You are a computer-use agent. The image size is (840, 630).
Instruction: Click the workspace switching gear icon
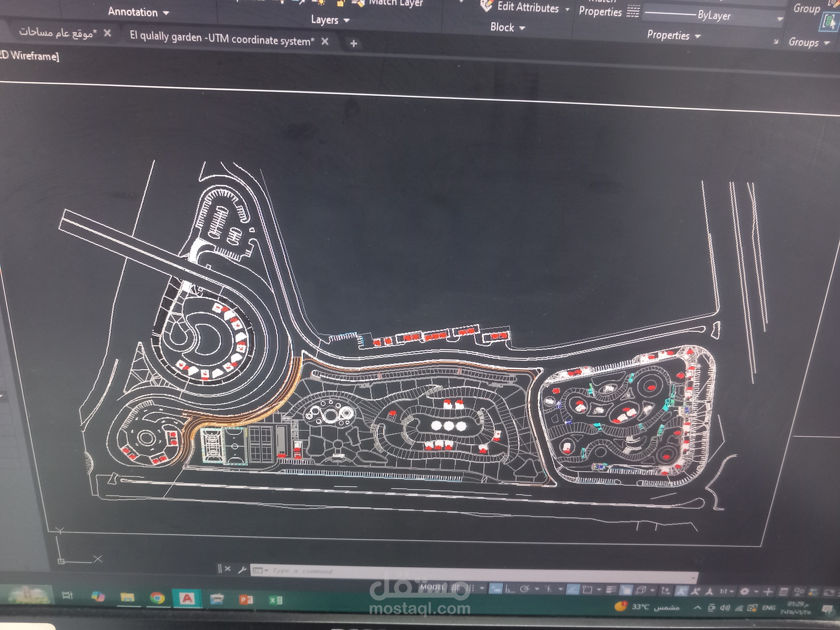pos(745,592)
